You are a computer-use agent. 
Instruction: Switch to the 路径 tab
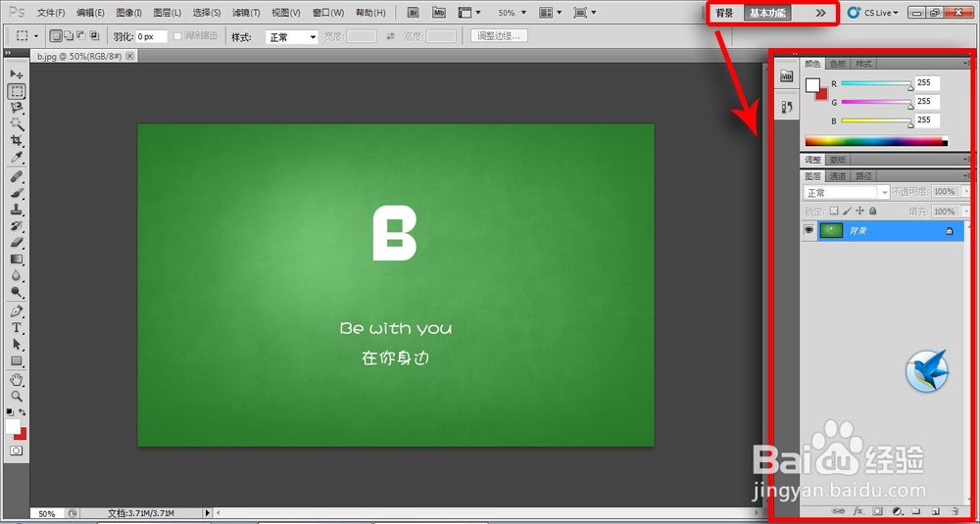[863, 176]
